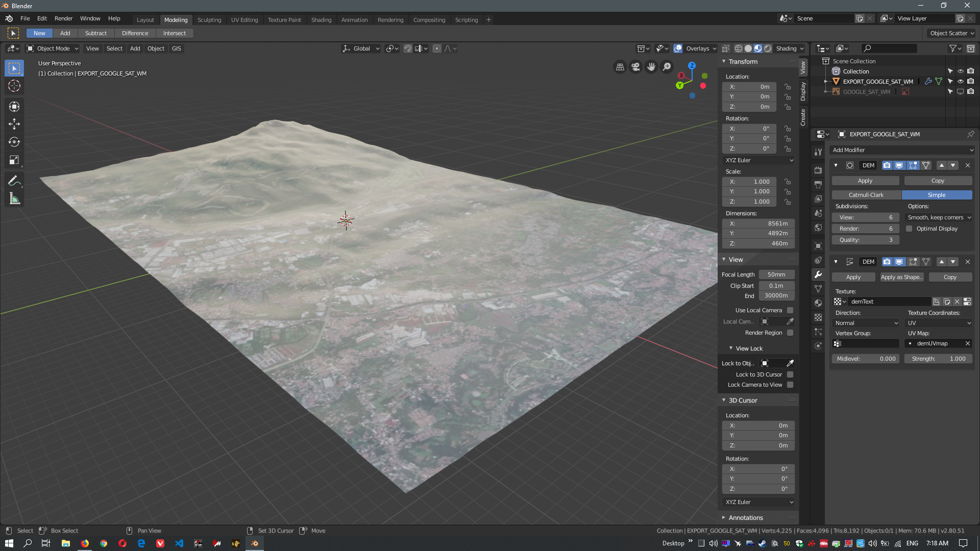This screenshot has height=551, width=980.
Task: Click the demText texture name field
Action: pyautogui.click(x=888, y=302)
